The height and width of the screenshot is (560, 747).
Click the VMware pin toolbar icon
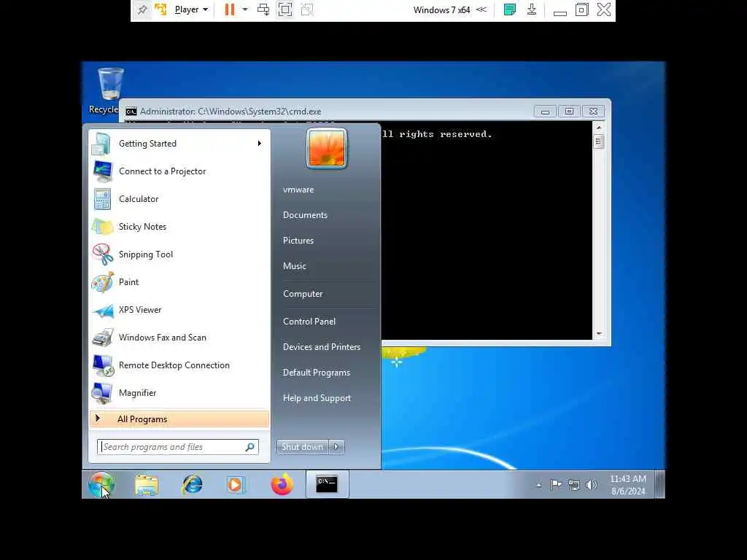click(142, 9)
